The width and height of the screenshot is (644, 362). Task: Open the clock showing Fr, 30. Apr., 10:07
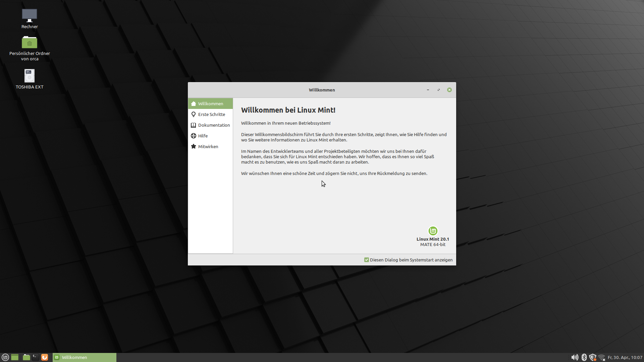(x=625, y=358)
